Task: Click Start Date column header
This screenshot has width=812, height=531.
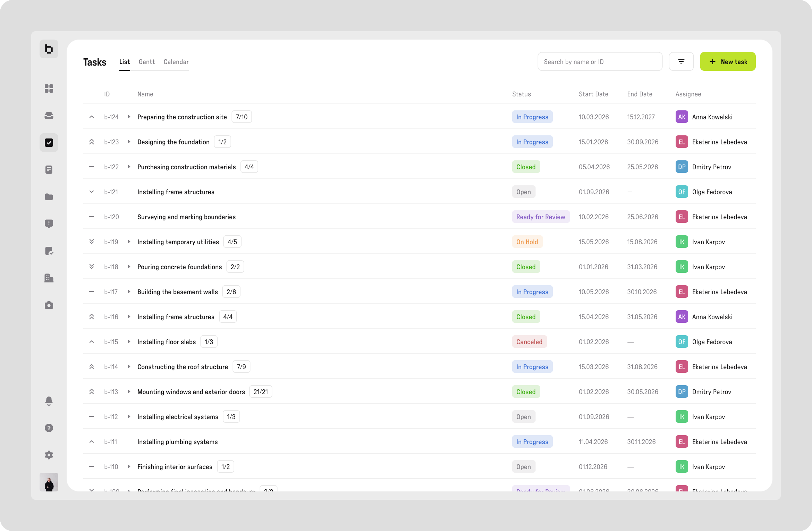Action: 593,94
